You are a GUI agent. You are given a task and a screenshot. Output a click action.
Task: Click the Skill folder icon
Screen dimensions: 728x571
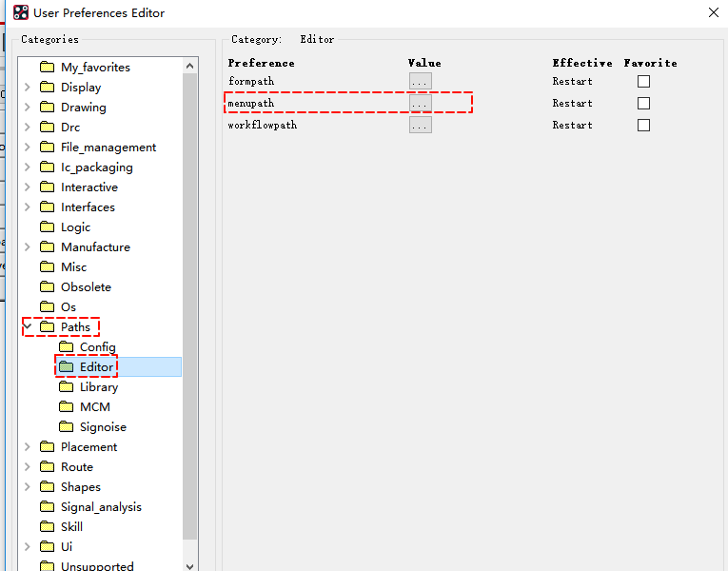point(47,527)
